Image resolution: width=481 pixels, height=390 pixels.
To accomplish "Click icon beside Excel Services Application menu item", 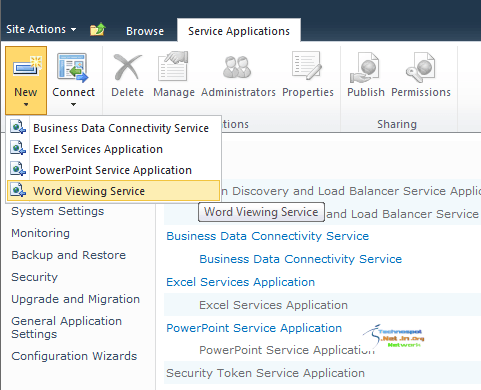I will click(18, 148).
